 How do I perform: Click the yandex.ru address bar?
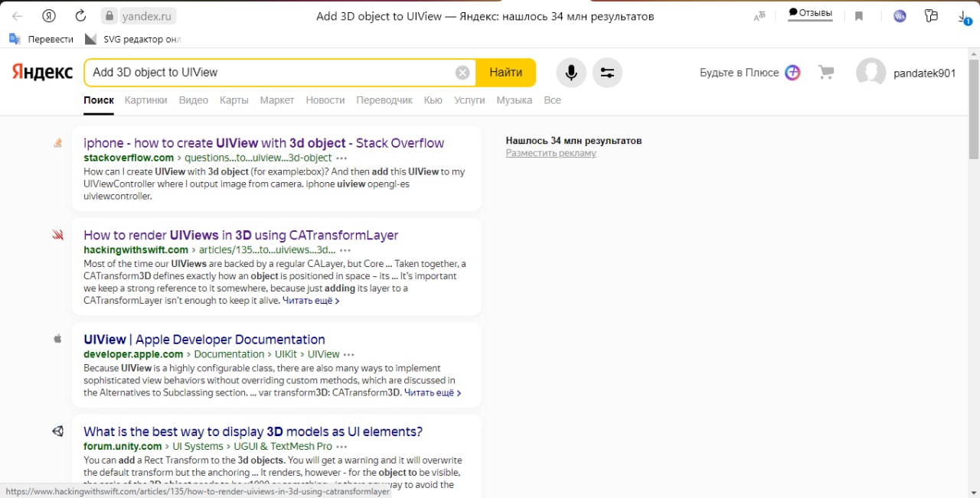pos(139,16)
